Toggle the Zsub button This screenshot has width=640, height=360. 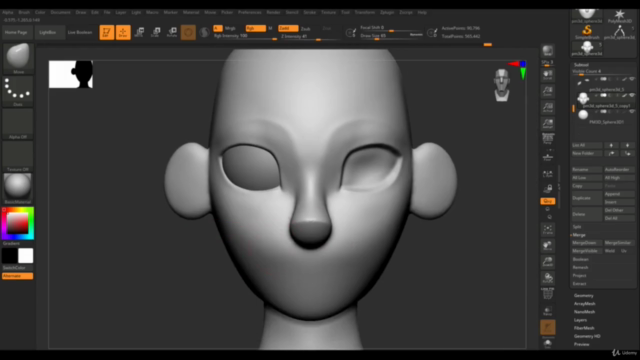pos(305,29)
